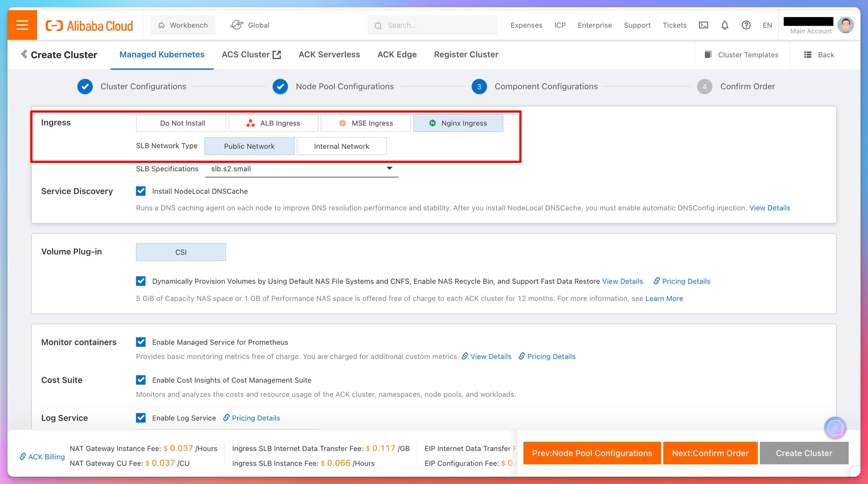Toggle Enable Managed Service for Prometheus
This screenshot has height=484, width=868.
point(141,342)
